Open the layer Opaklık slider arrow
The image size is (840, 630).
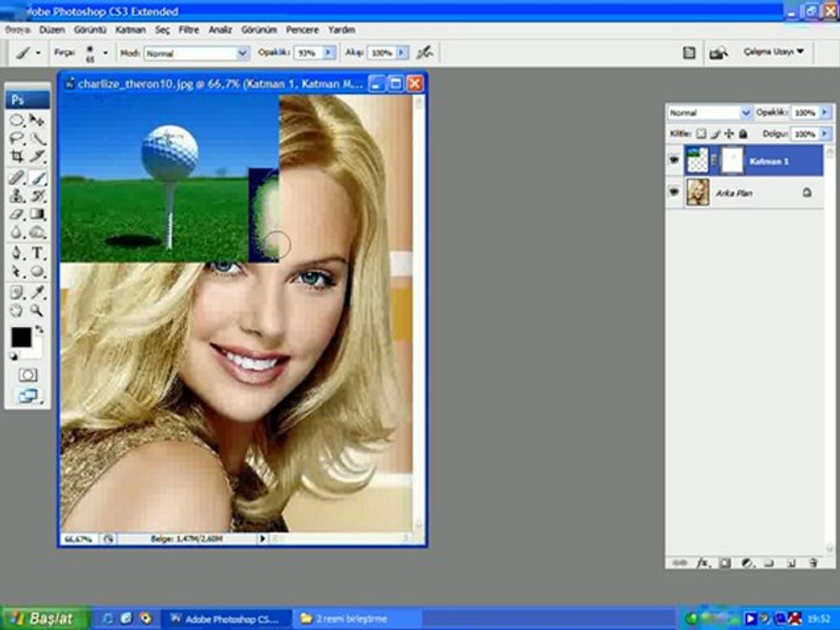(825, 112)
